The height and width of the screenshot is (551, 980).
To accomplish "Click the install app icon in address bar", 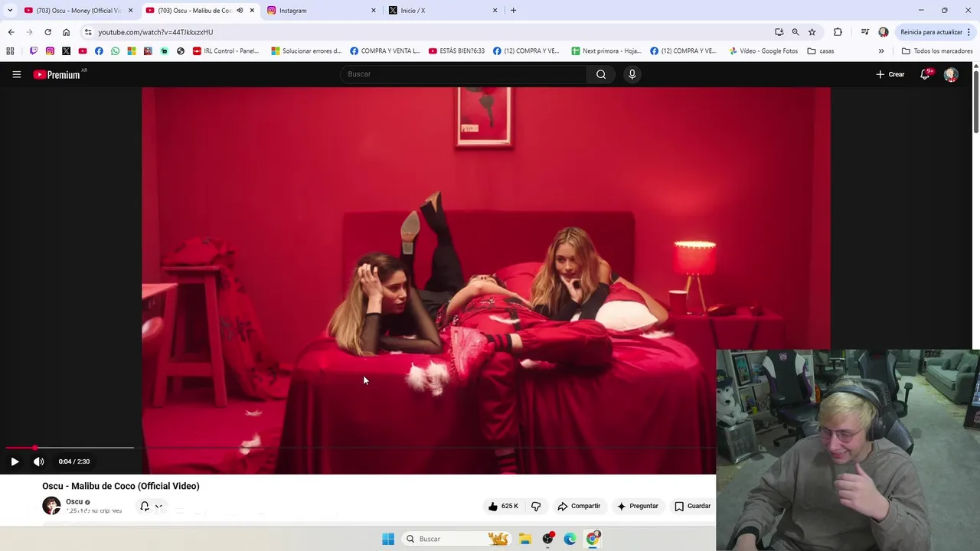I will 779,32.
